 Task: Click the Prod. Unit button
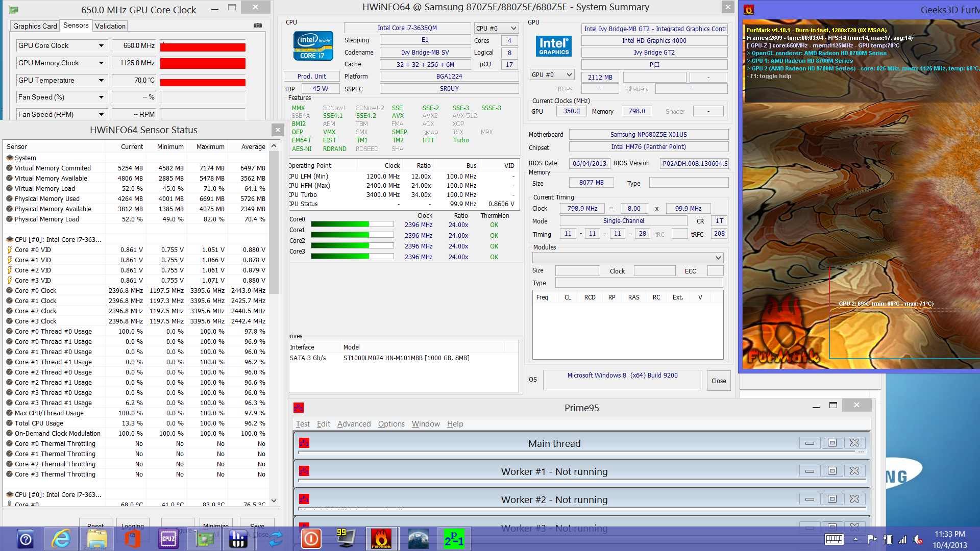tap(312, 76)
